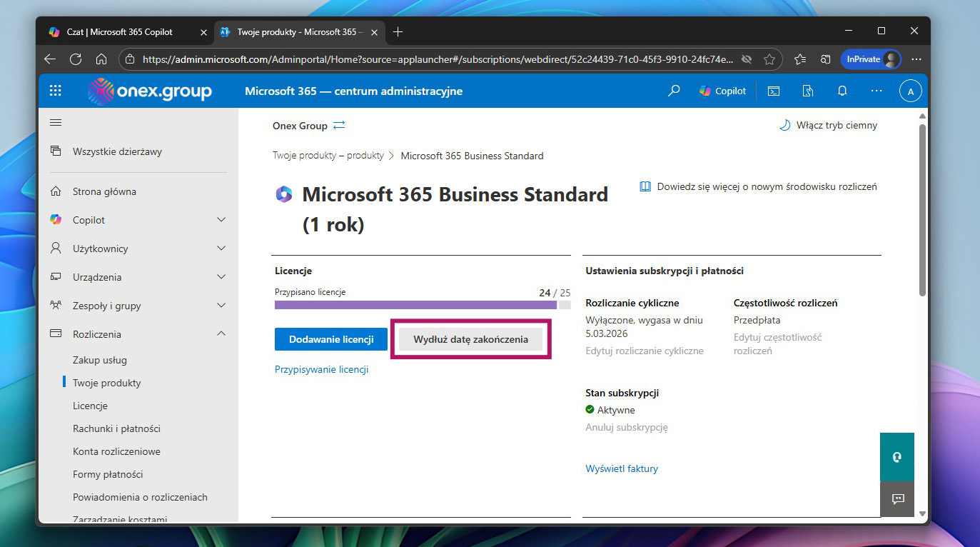Expand the Copilot navigation group
The image size is (980, 547).
[221, 220]
